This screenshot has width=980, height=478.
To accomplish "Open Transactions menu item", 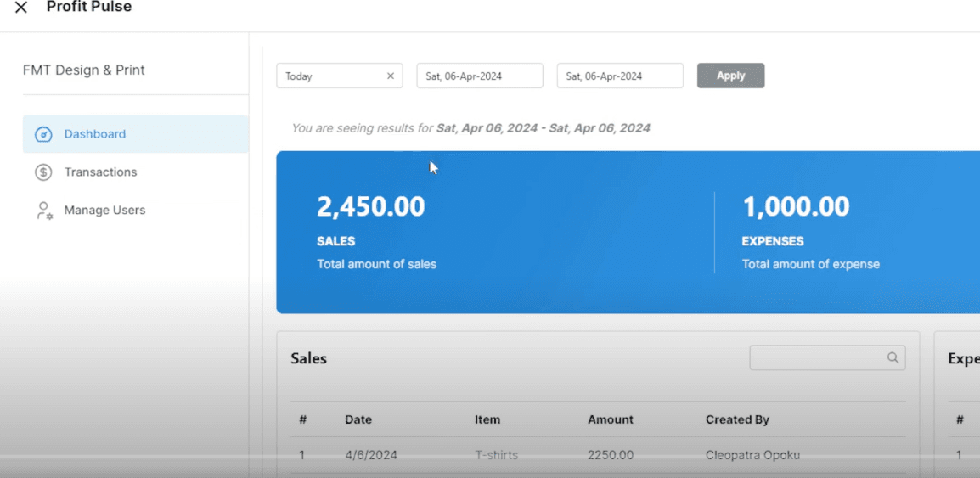I will click(100, 172).
